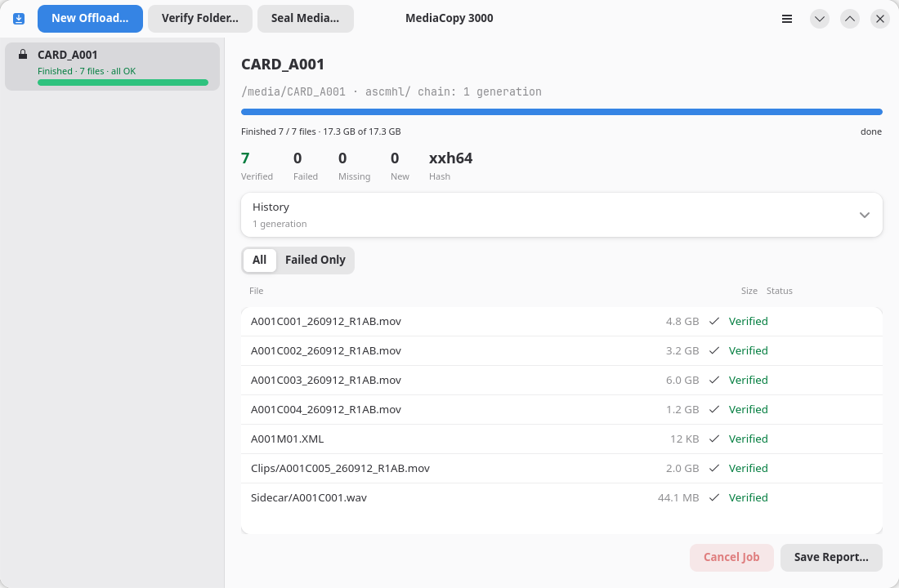Select file A001C003_260912_R1AB.mov

tap(562, 380)
